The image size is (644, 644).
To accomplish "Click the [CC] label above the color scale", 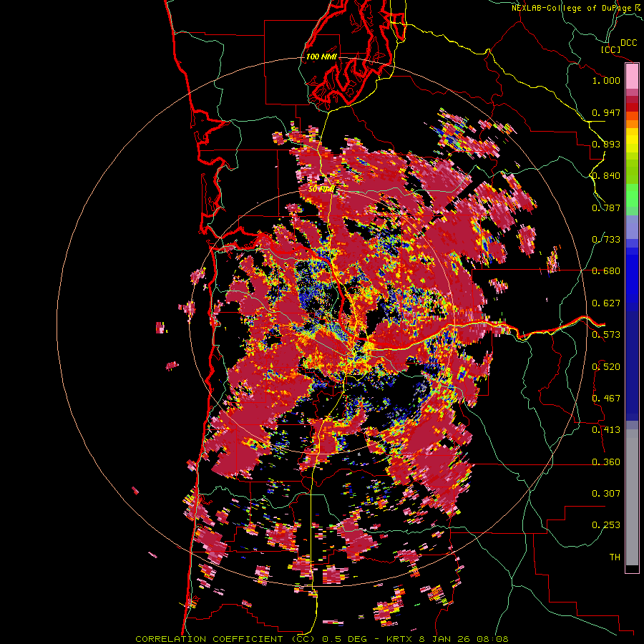I will 610,49.
